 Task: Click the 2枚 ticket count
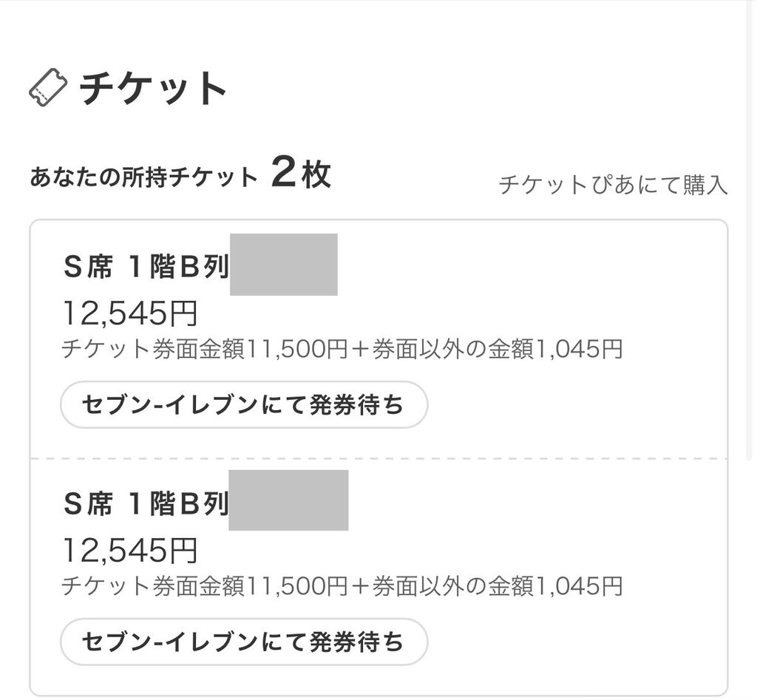pyautogui.click(x=300, y=175)
